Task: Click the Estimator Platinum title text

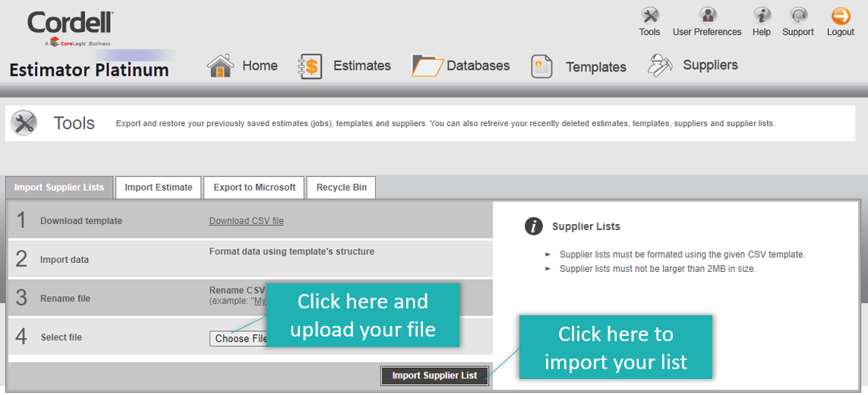Action: (x=89, y=71)
